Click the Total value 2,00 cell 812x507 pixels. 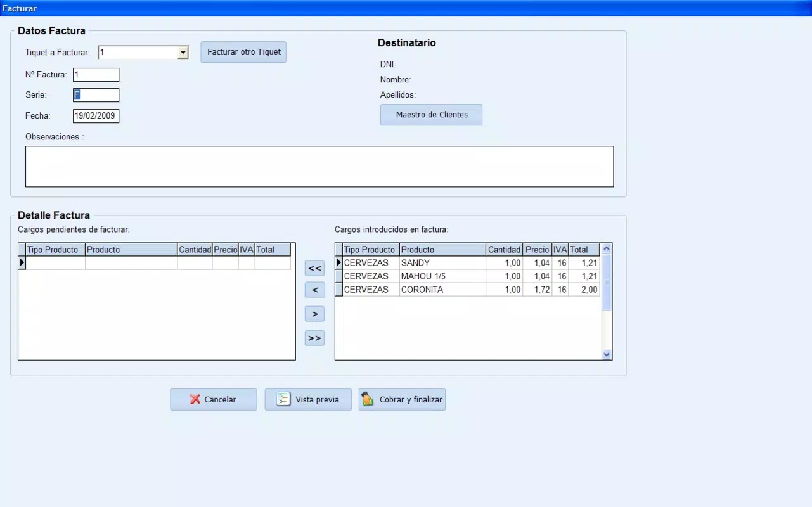[x=584, y=290]
